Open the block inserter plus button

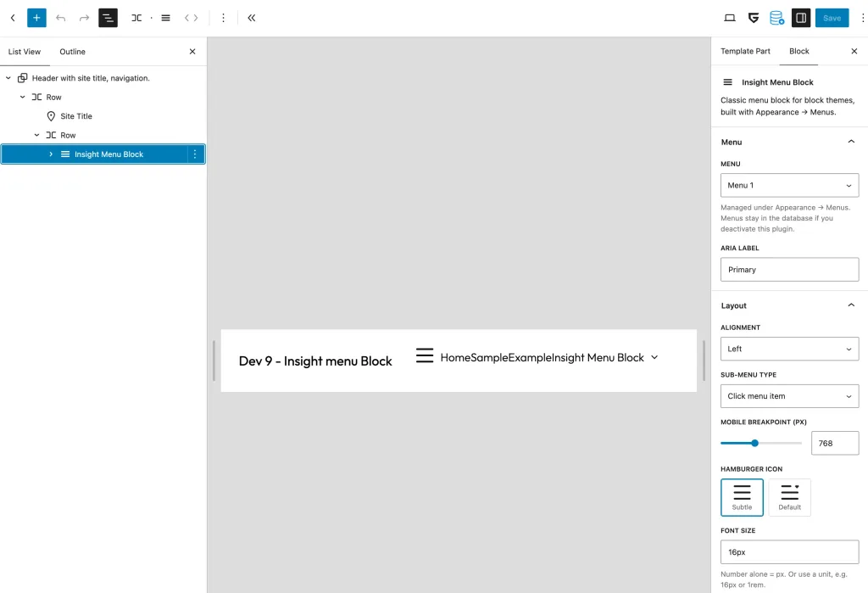pos(36,18)
